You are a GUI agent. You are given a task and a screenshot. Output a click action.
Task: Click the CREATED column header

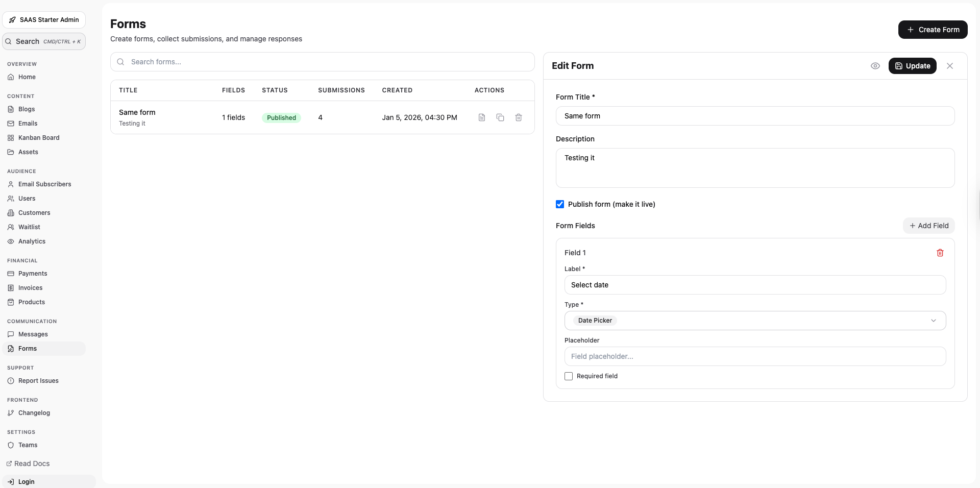click(x=397, y=90)
